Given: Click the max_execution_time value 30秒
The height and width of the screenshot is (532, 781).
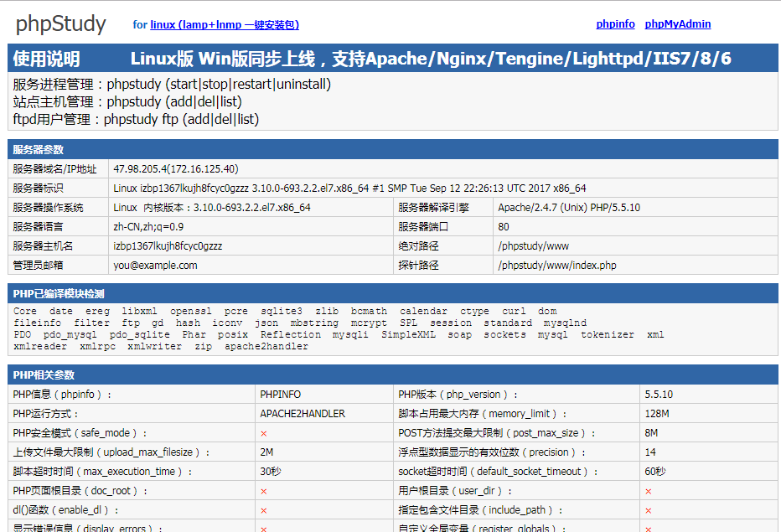Looking at the screenshot, I should (x=271, y=472).
